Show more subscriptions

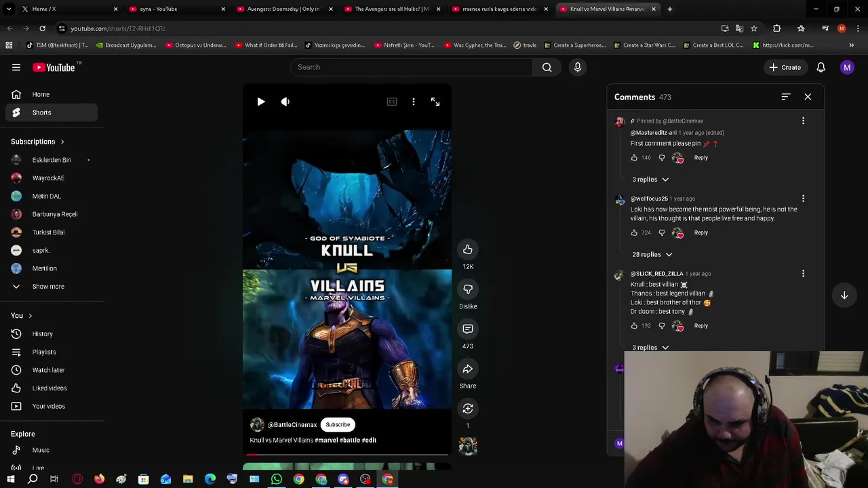click(52, 287)
